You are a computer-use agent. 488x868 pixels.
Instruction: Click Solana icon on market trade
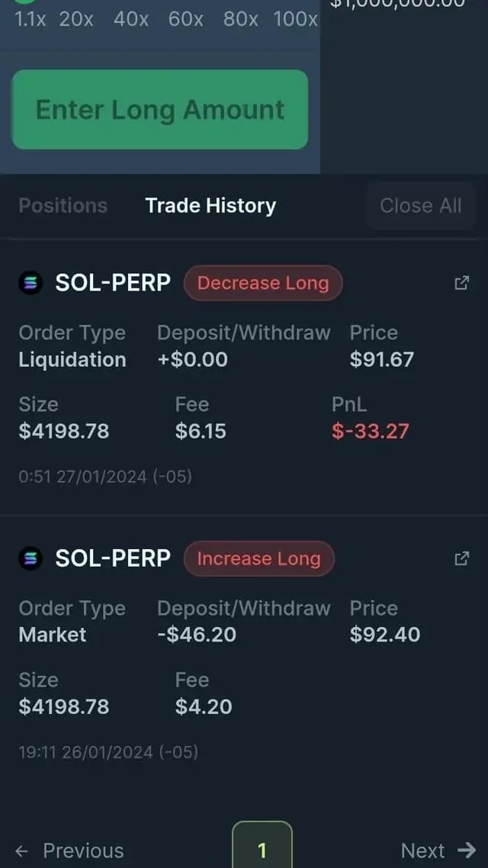pyautogui.click(x=30, y=558)
